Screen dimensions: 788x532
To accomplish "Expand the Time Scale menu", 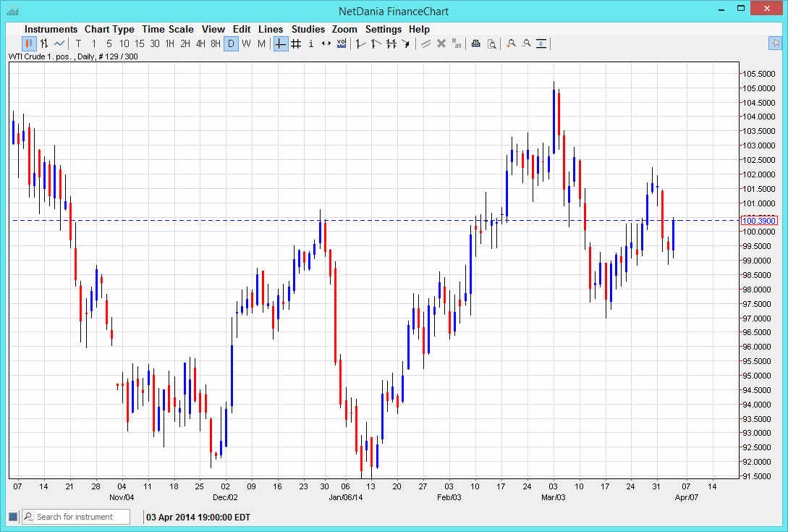I will [168, 30].
